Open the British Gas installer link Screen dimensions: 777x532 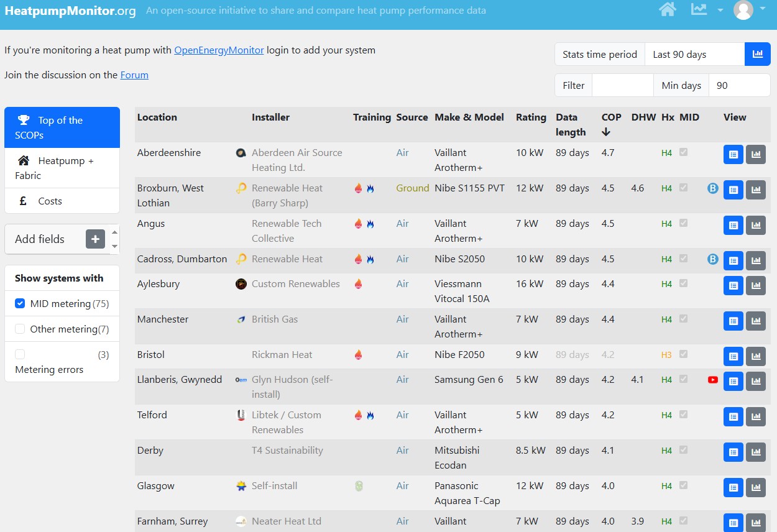point(275,319)
